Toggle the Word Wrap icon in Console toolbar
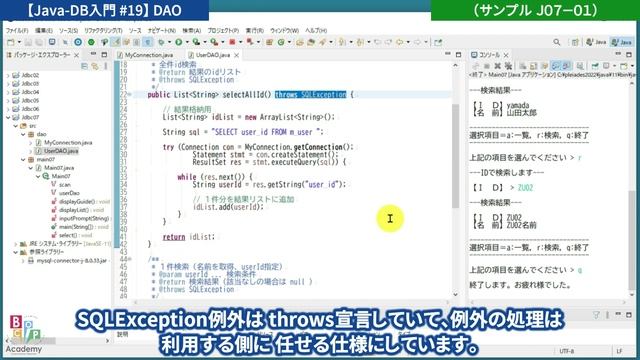This screenshot has height=360, width=640. (544, 66)
